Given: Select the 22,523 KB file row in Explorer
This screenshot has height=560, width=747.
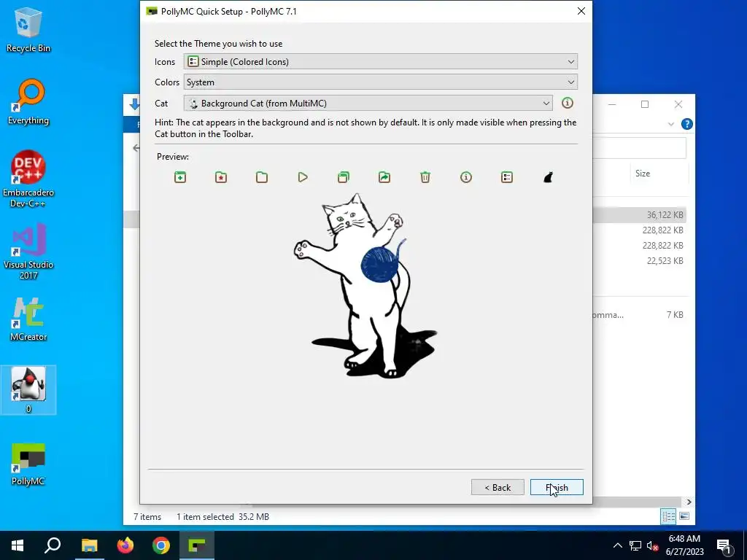Looking at the screenshot, I should [639, 260].
